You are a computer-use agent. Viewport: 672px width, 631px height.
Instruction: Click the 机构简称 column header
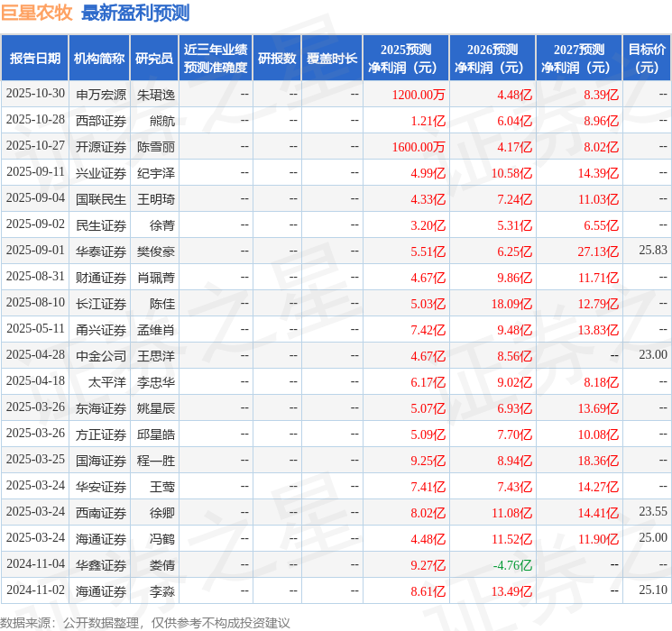tap(99, 59)
